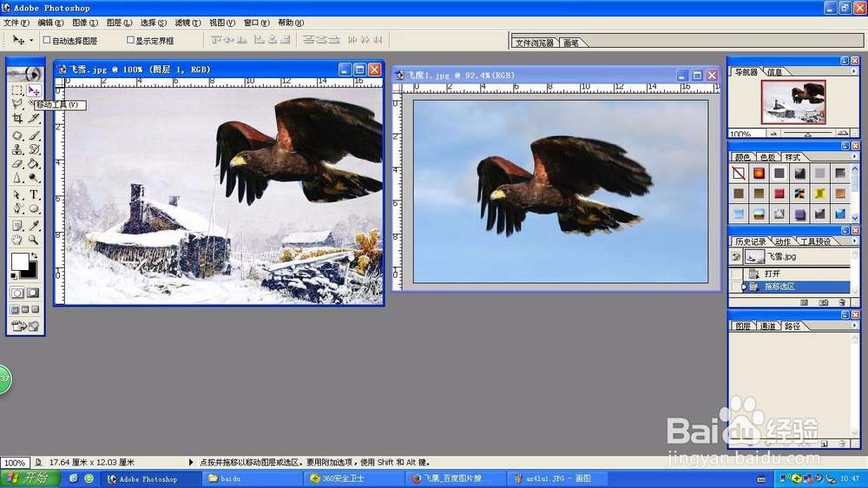Image resolution: width=868 pixels, height=488 pixels.
Task: Enable the 显示定界框 checkbox
Action: (x=130, y=40)
